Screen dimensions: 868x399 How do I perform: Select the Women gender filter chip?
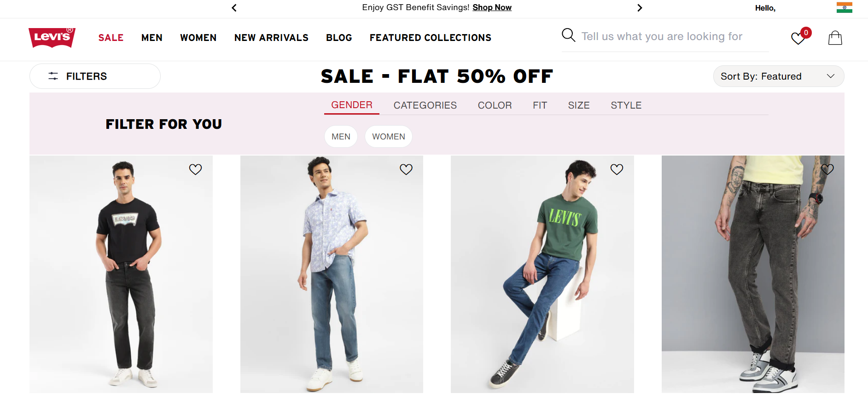(388, 137)
